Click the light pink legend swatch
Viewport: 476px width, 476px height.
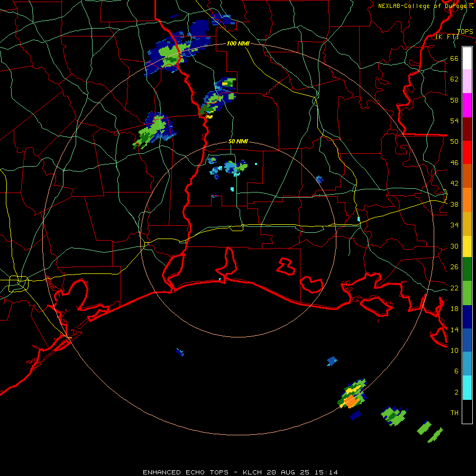467,81
